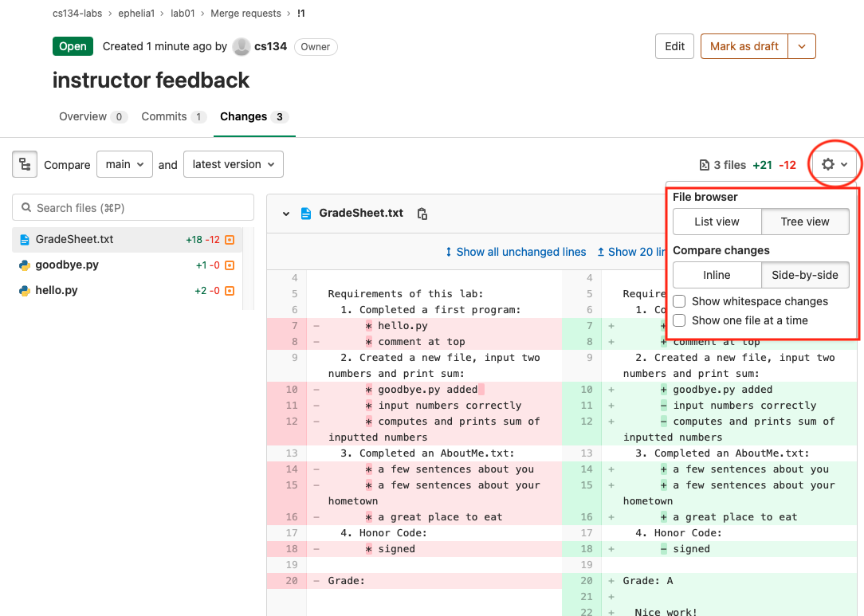The width and height of the screenshot is (864, 616).
Task: Collapse the GradeSheet.txt diff chevron
Action: pos(286,214)
